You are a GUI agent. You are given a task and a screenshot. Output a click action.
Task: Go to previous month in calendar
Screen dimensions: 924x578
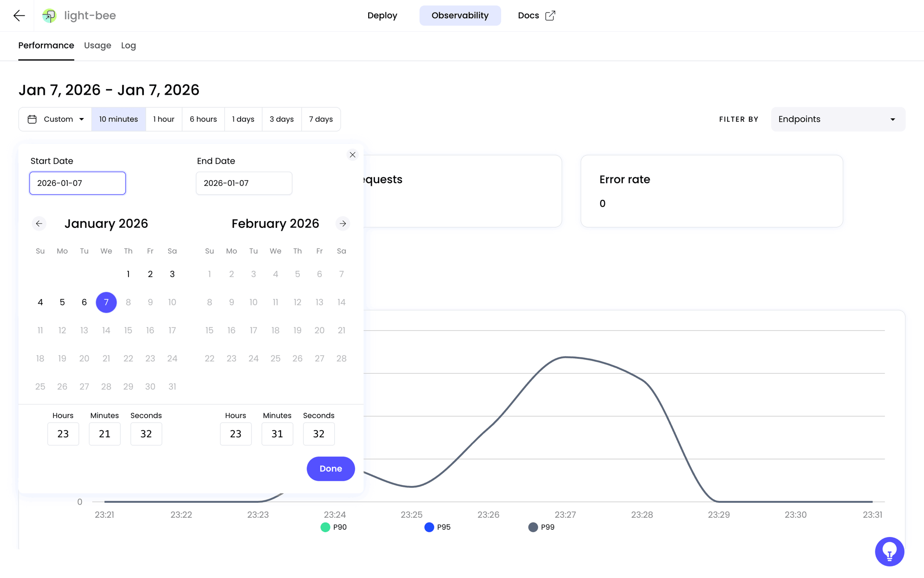point(39,223)
